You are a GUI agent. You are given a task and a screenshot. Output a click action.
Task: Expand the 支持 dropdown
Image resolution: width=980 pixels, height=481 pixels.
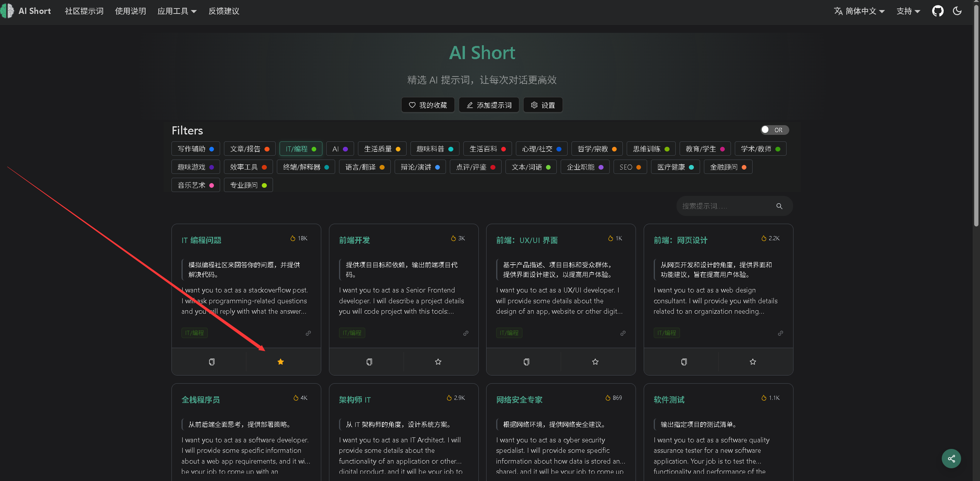pos(908,11)
